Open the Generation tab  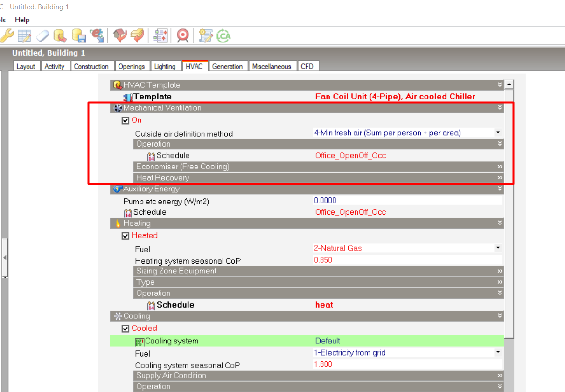click(228, 66)
